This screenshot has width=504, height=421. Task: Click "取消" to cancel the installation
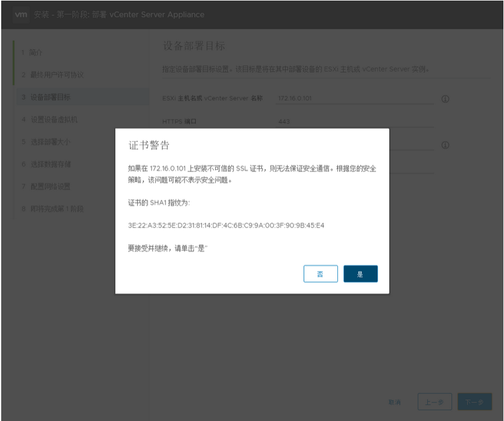pyautogui.click(x=396, y=402)
